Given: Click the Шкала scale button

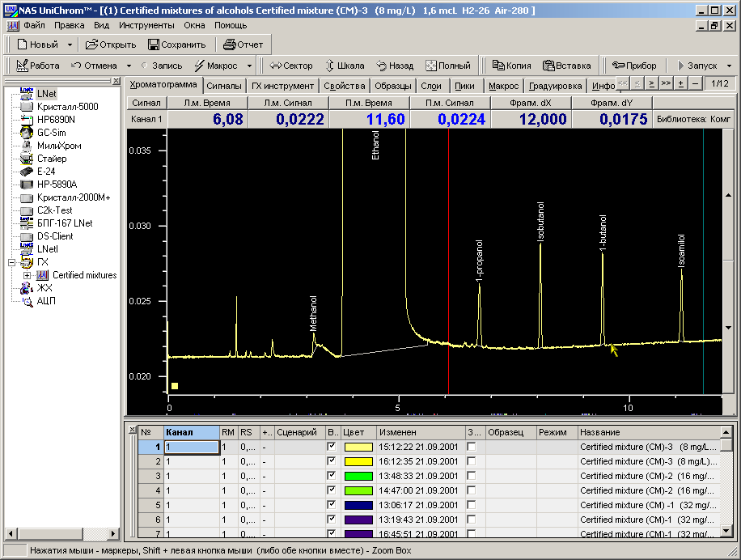Looking at the screenshot, I should [x=345, y=66].
